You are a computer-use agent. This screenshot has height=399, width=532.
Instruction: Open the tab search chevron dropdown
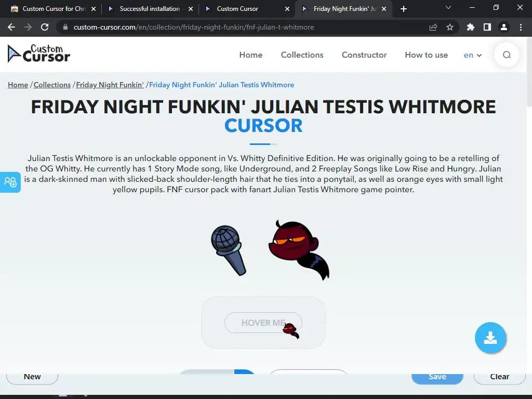448,7
